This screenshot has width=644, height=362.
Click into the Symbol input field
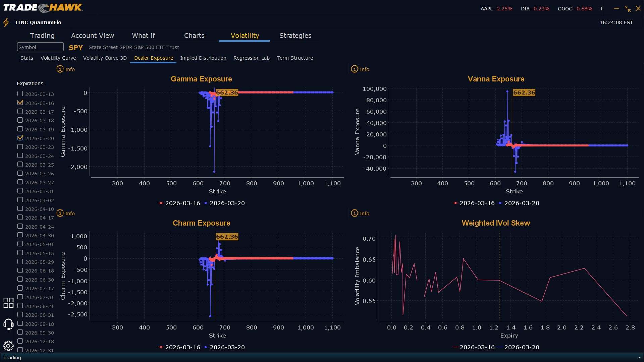(40, 47)
